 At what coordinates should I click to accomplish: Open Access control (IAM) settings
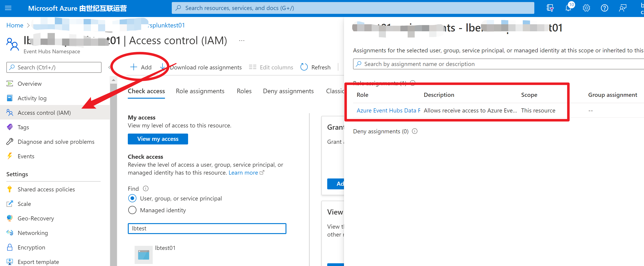pyautogui.click(x=44, y=112)
